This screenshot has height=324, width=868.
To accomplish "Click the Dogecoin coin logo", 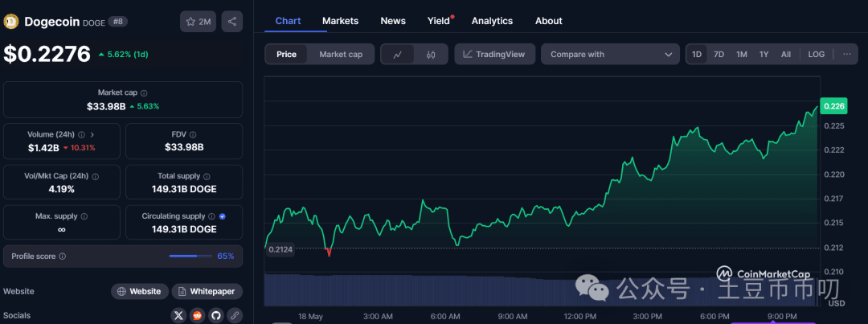I will (x=11, y=22).
